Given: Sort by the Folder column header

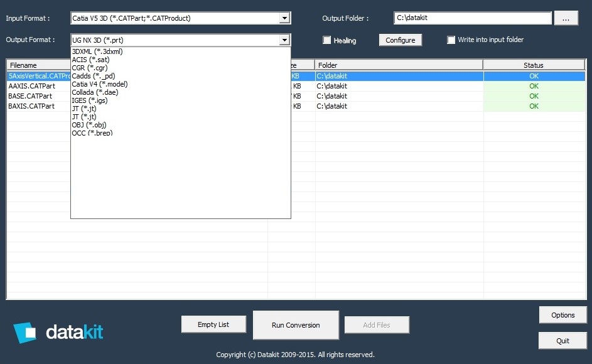Looking at the screenshot, I should point(399,65).
